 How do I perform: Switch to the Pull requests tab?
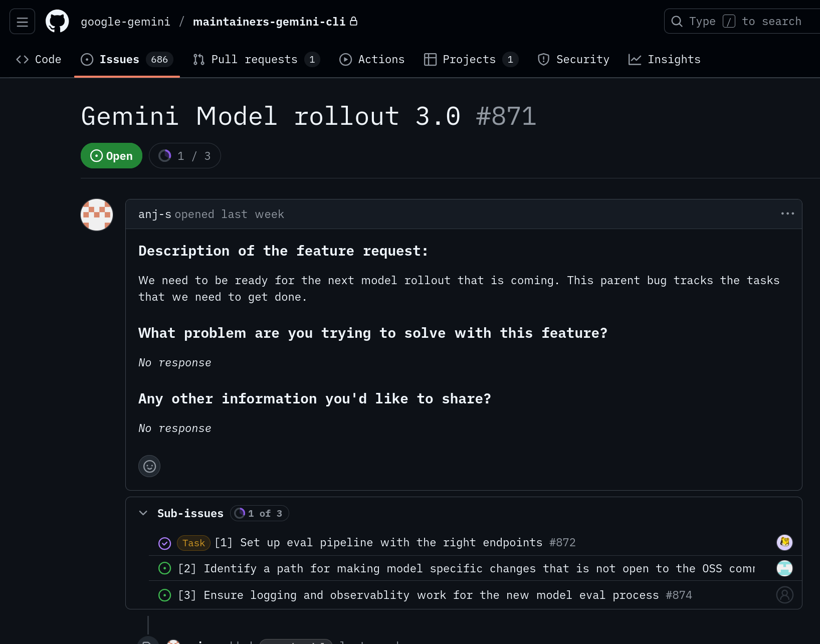[x=256, y=60]
